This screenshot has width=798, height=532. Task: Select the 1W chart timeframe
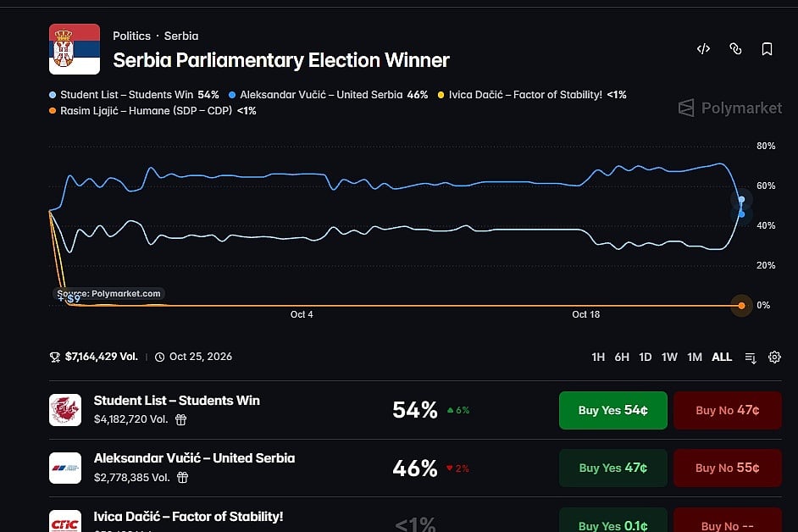[x=669, y=357]
